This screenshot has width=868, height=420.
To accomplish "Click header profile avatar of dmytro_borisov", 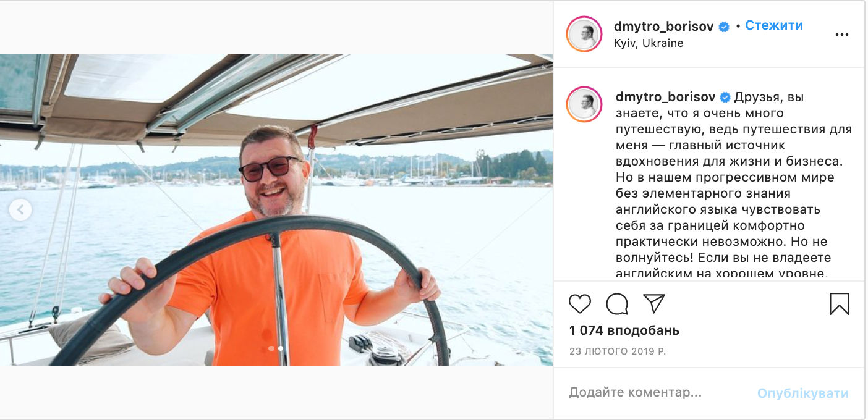I will pos(584,34).
